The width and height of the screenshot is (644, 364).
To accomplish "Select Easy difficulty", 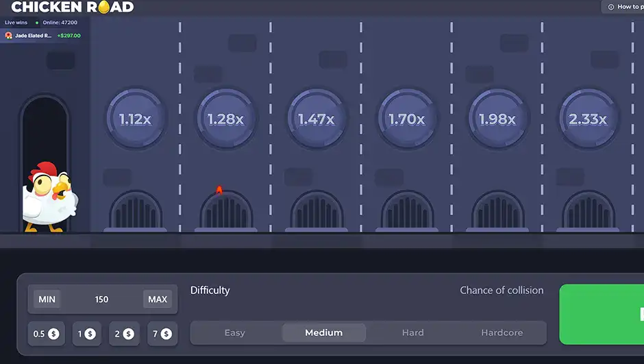I will [235, 332].
